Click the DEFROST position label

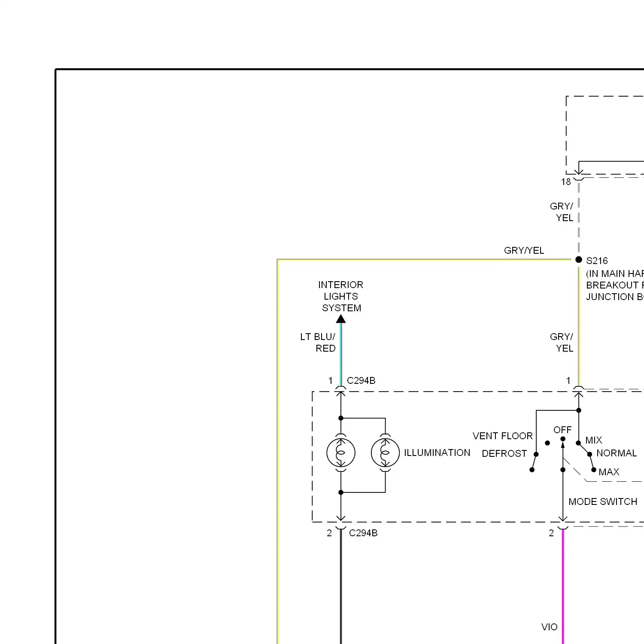(504, 453)
